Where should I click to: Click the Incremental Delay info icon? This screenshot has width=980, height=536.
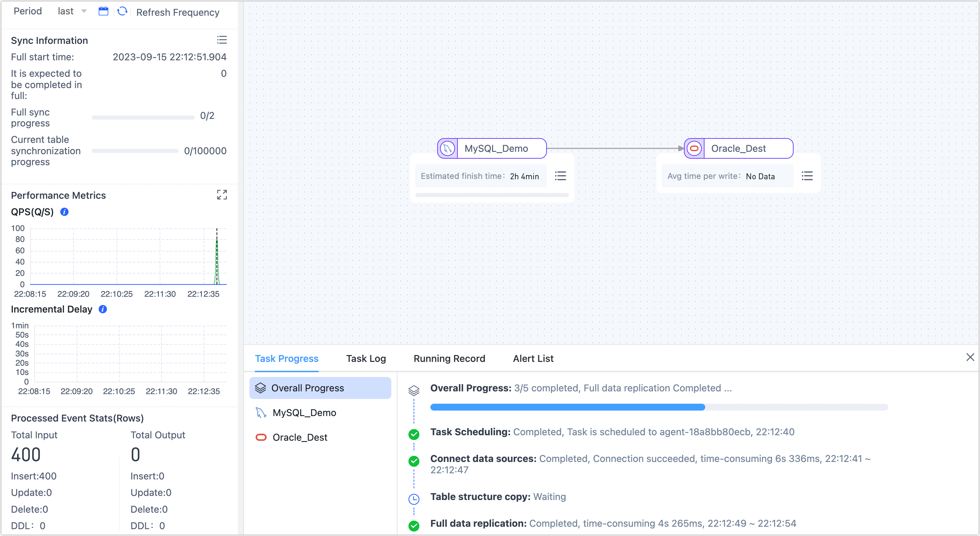point(103,309)
